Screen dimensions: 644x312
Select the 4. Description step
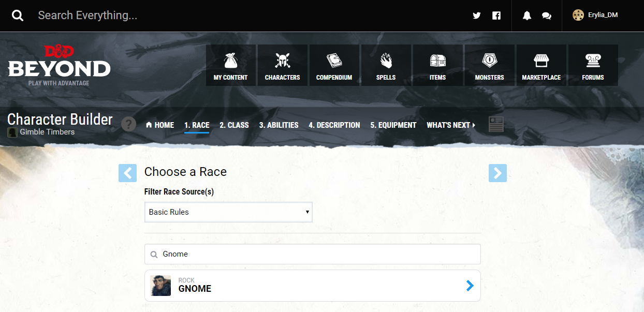click(334, 125)
